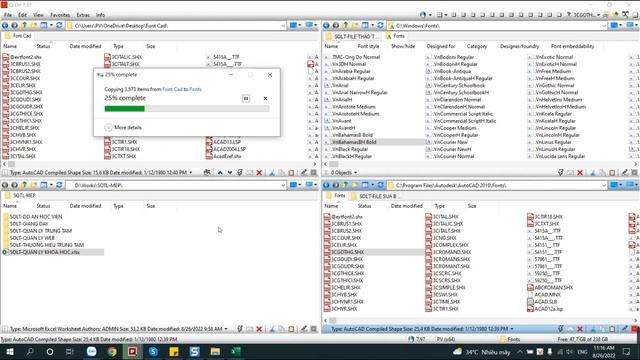
Task: Open Excel from the Windows taskbar
Action: click(236, 351)
